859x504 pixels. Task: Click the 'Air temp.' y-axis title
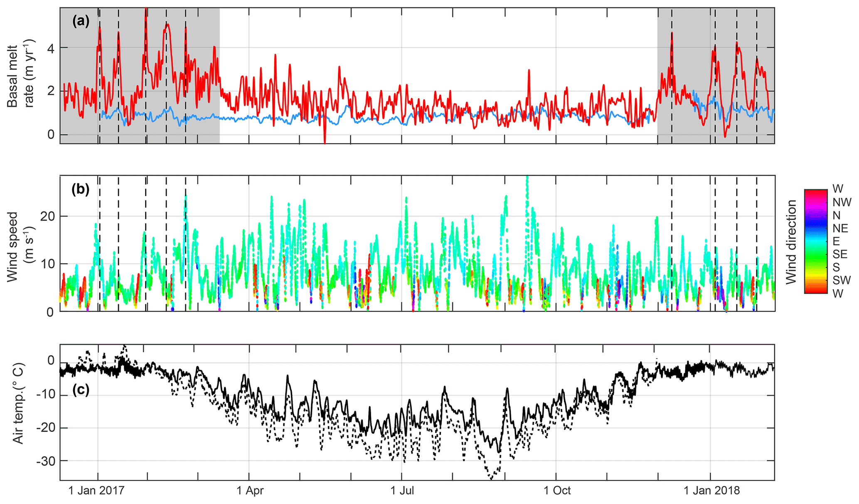pyautogui.click(x=18, y=403)
